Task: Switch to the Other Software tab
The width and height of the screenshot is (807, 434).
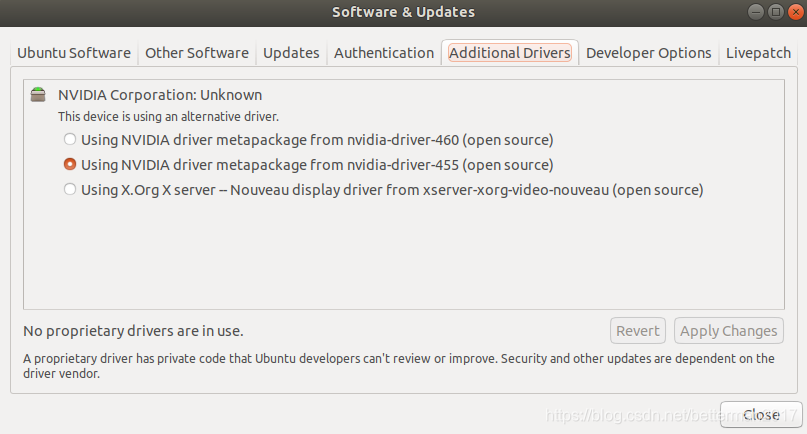Action: tap(197, 53)
